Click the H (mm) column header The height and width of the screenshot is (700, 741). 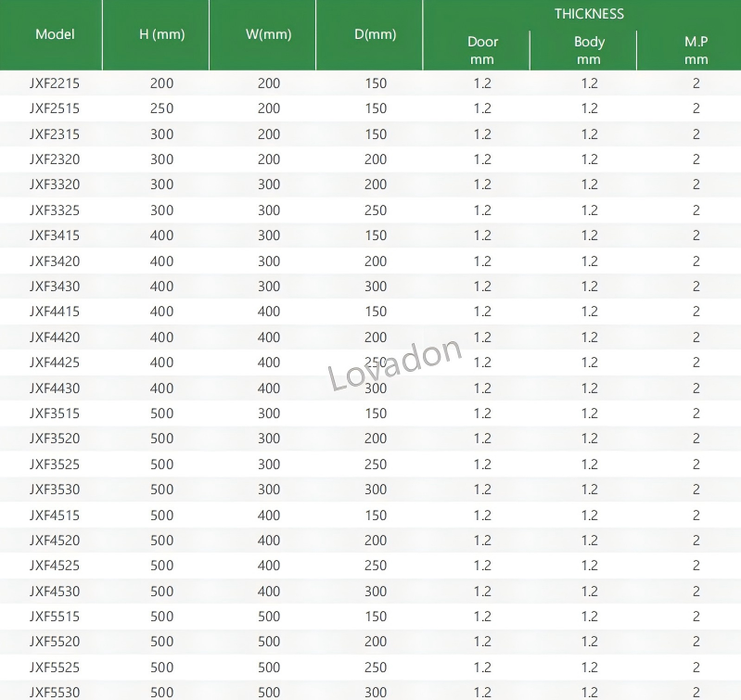[161, 34]
